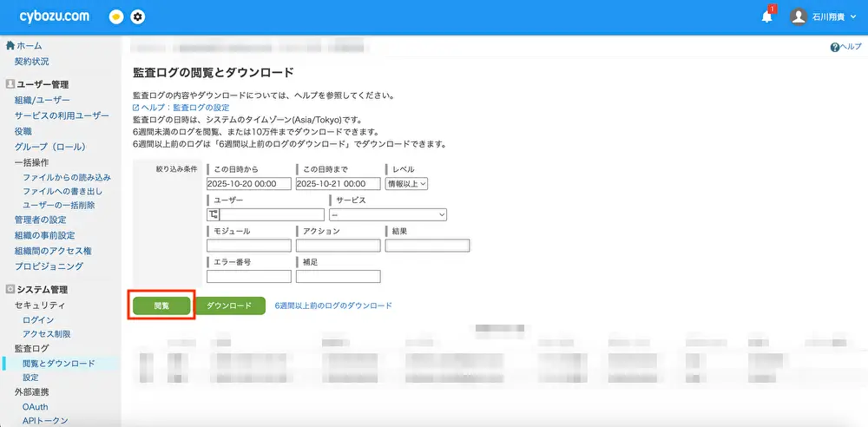Click the 補足 input field
868x427 pixels.
pos(339,276)
